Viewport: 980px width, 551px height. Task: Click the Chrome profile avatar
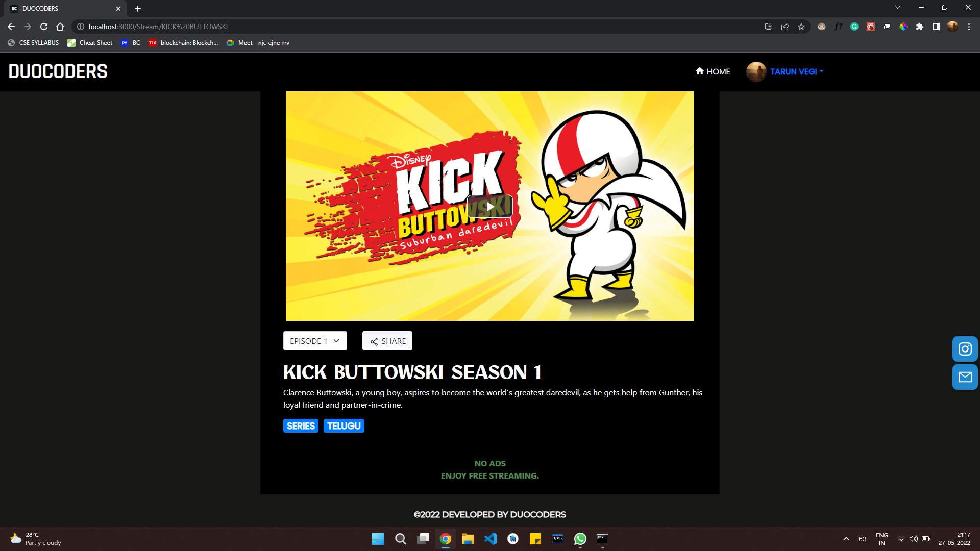952,27
